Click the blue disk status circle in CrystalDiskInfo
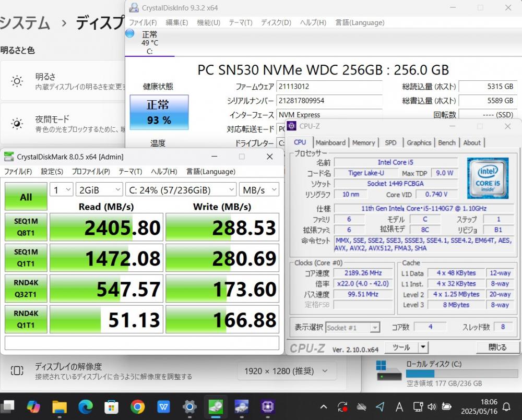Screen dimensions: 522x420 coord(130,33)
